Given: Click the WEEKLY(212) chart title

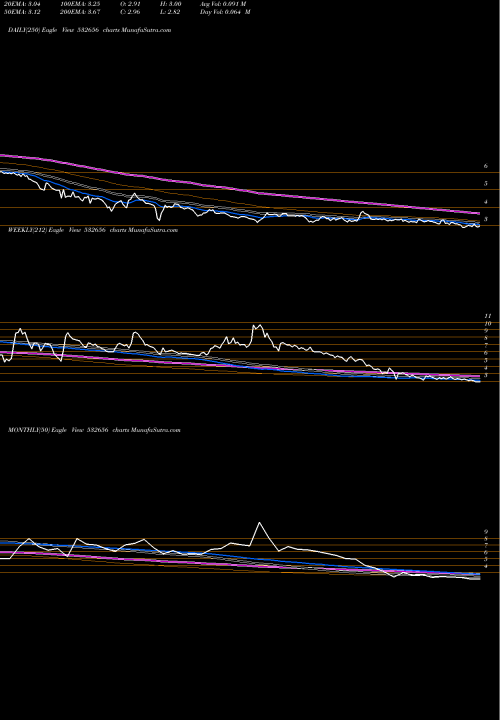Looking at the screenshot, I should click(x=93, y=230).
